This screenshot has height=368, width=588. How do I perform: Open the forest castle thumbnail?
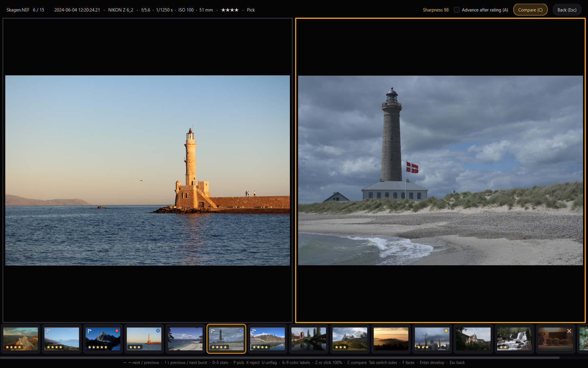click(x=473, y=339)
